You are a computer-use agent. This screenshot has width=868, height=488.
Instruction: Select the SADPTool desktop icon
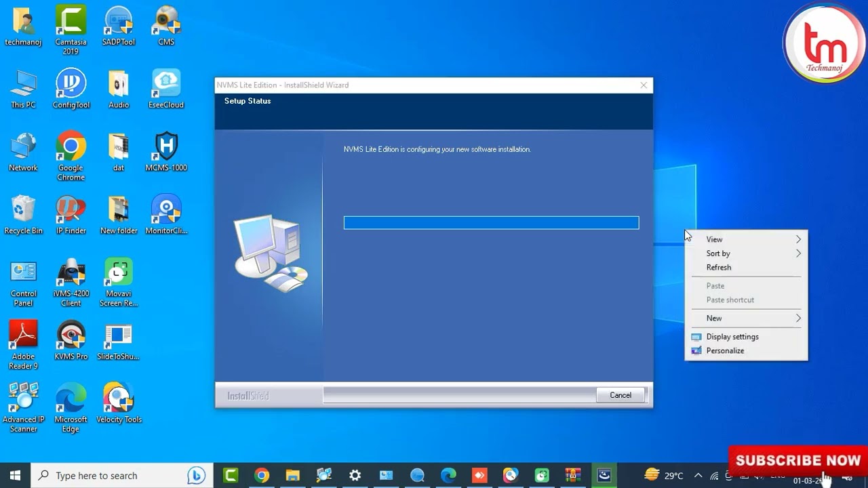(x=119, y=26)
